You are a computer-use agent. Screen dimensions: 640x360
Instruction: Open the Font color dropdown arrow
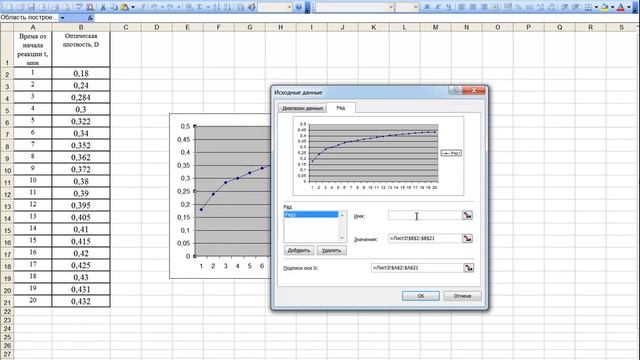pos(629,7)
